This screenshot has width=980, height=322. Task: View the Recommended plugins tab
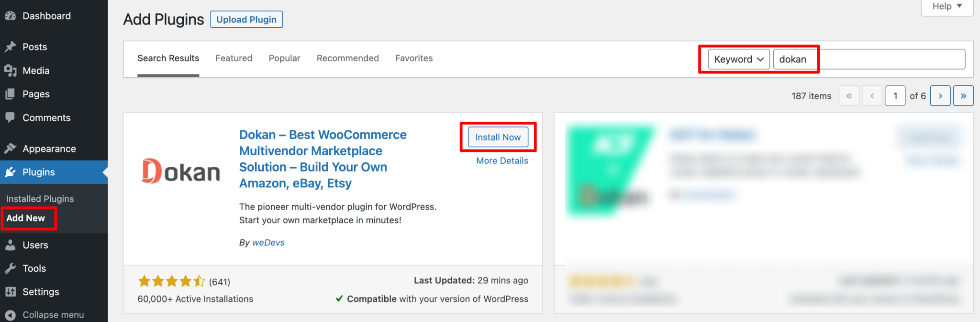pyautogui.click(x=347, y=58)
